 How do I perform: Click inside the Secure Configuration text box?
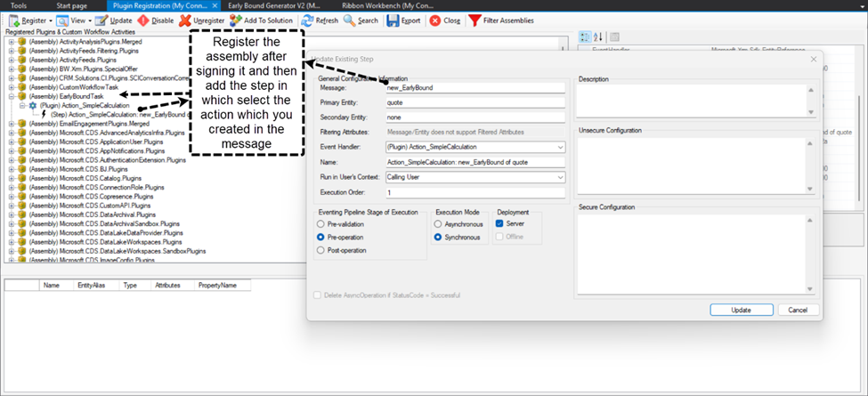(x=691, y=255)
